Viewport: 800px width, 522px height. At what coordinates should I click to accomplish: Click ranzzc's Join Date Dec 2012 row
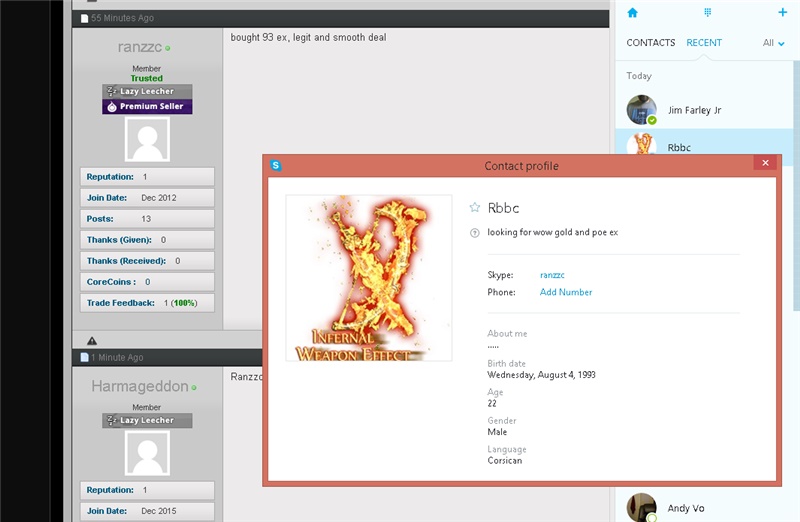(147, 197)
